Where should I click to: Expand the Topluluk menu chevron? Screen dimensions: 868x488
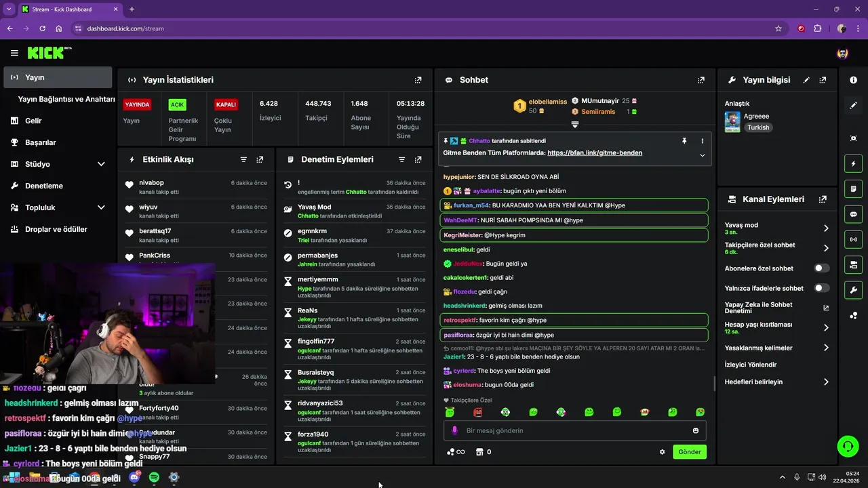(101, 207)
